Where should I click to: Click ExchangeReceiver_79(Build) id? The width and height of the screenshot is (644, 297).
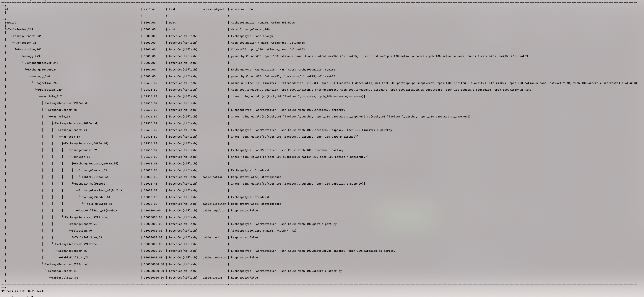[67, 103]
